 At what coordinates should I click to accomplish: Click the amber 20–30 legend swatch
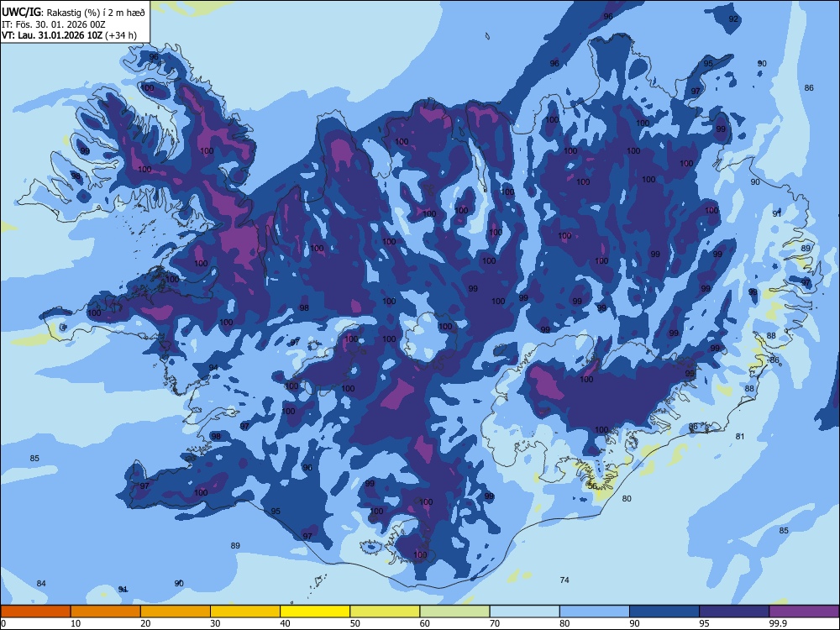point(176,612)
